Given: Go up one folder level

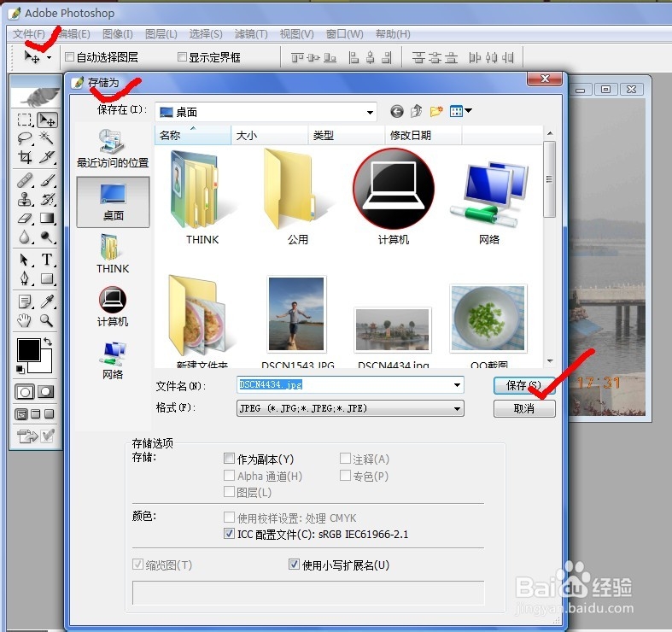Looking at the screenshot, I should [x=416, y=112].
